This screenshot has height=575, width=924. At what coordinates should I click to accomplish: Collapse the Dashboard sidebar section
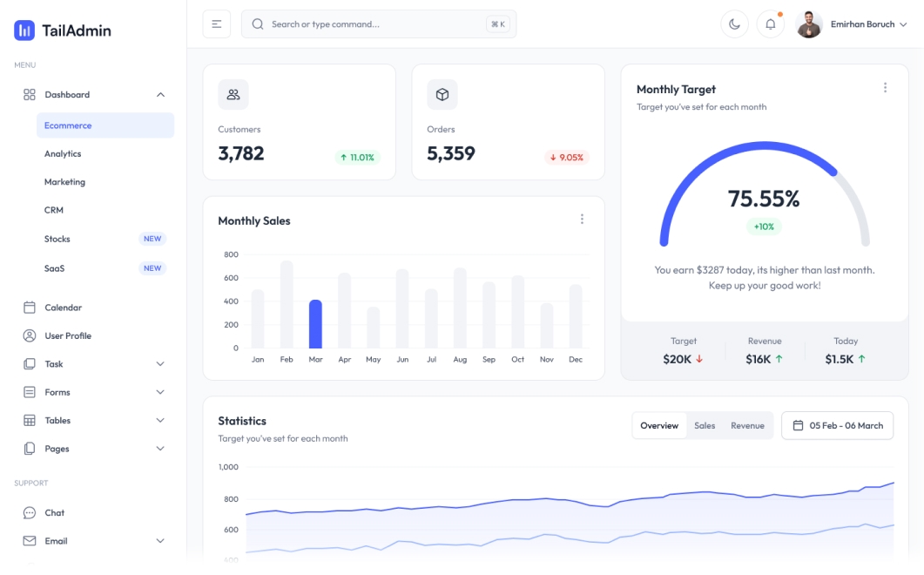[67, 94]
